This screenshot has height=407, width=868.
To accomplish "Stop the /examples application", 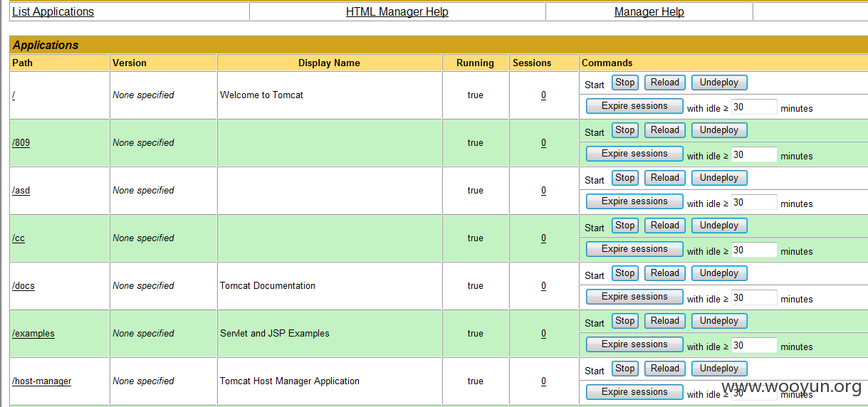I will click(x=625, y=321).
